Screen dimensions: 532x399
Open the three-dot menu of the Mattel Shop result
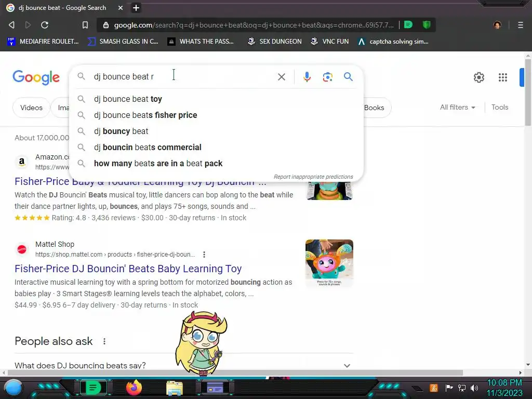(204, 255)
